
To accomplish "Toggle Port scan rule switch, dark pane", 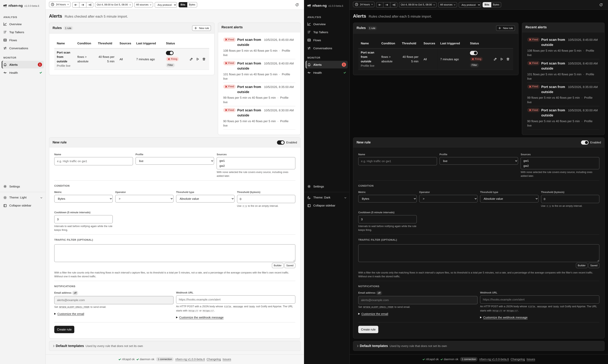I will click(x=474, y=53).
